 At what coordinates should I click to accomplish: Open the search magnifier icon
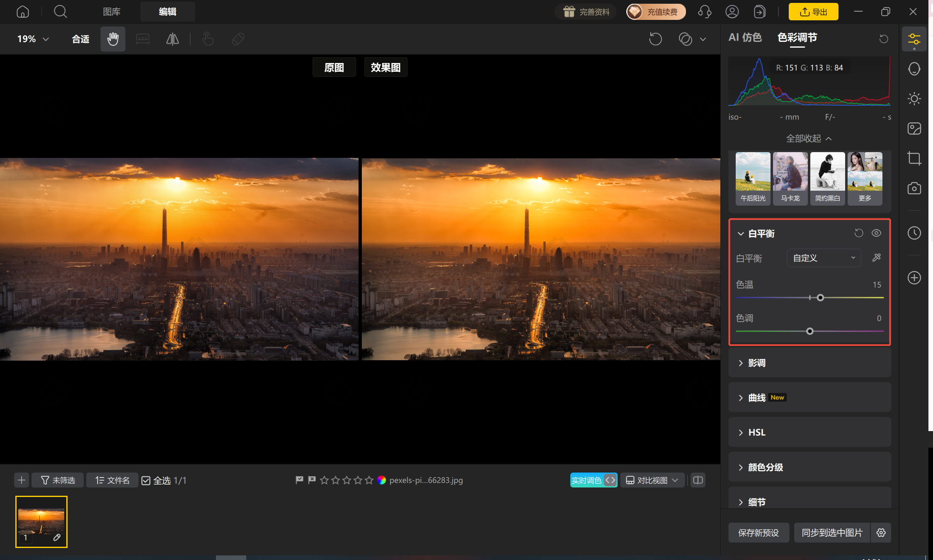[61, 12]
